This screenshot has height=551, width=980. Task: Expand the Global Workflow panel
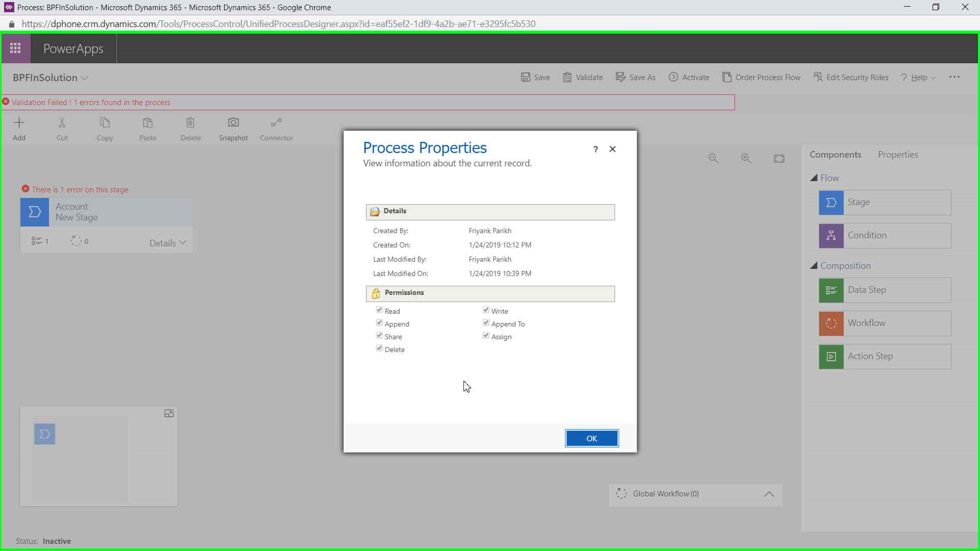click(x=769, y=494)
